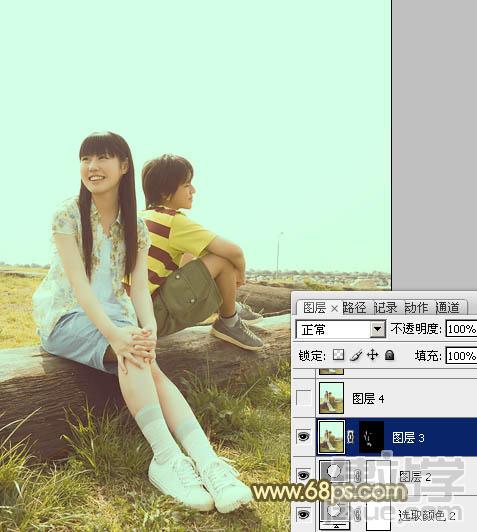Click the lock image pixels brush icon

point(356,355)
